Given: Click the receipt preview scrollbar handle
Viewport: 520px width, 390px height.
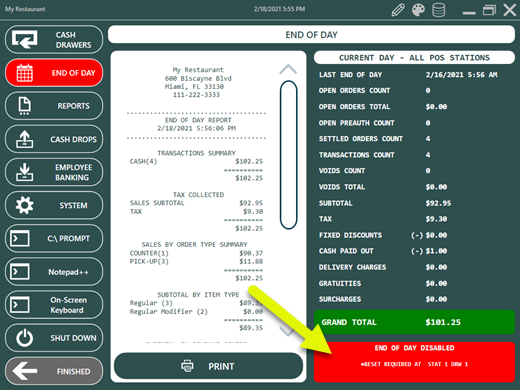Looking at the screenshot, I should click(x=288, y=155).
